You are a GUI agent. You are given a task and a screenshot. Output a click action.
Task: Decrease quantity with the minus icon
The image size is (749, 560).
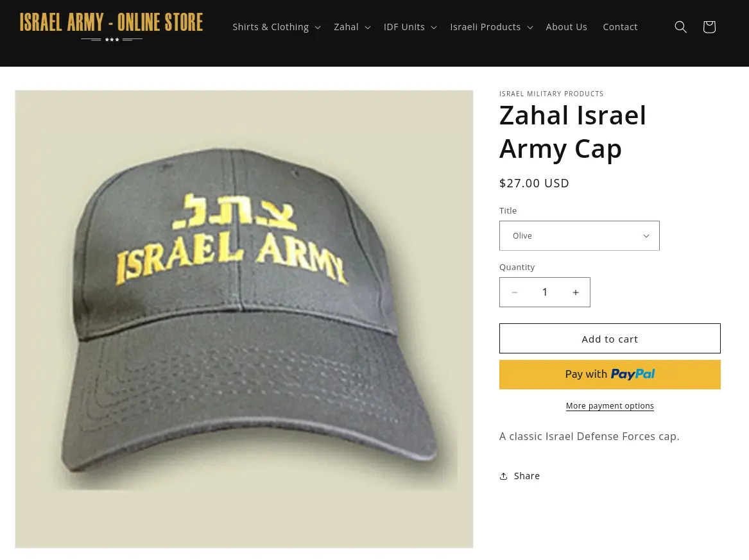[515, 292]
